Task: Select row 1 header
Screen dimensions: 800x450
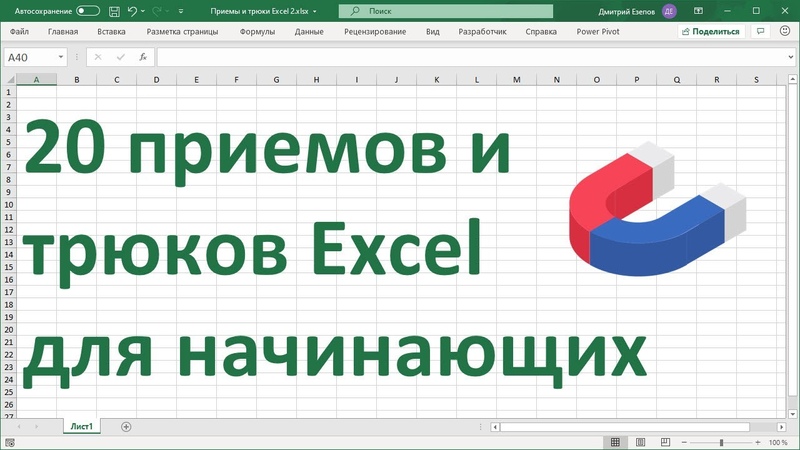Action: [8, 92]
